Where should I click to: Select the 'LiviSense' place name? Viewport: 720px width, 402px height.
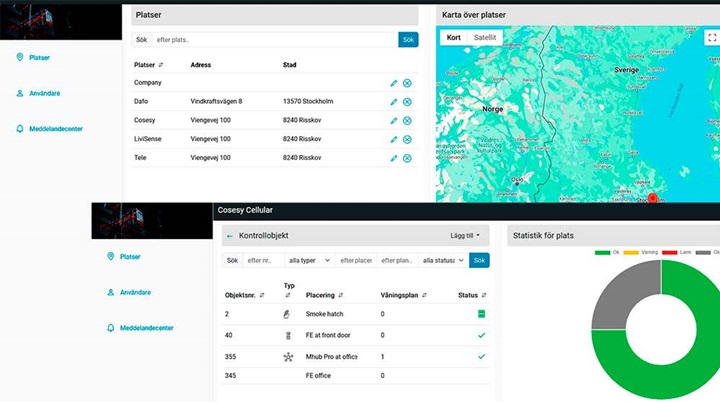pos(147,139)
